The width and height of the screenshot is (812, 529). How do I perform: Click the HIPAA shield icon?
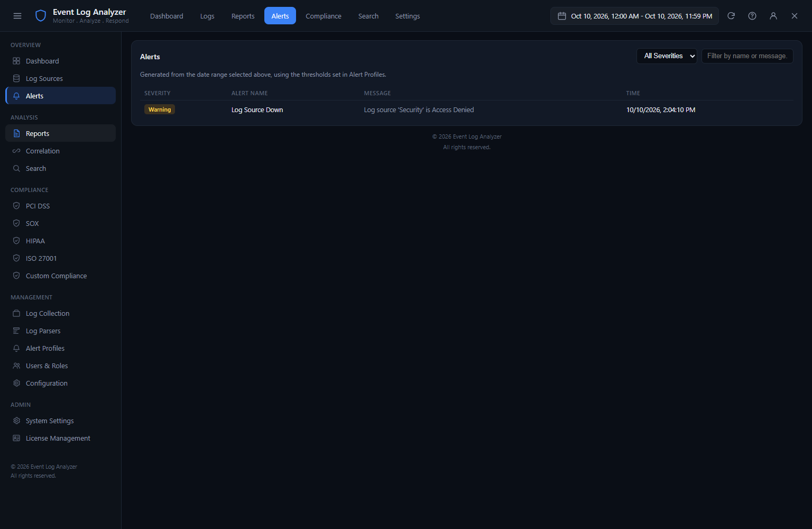(16, 241)
